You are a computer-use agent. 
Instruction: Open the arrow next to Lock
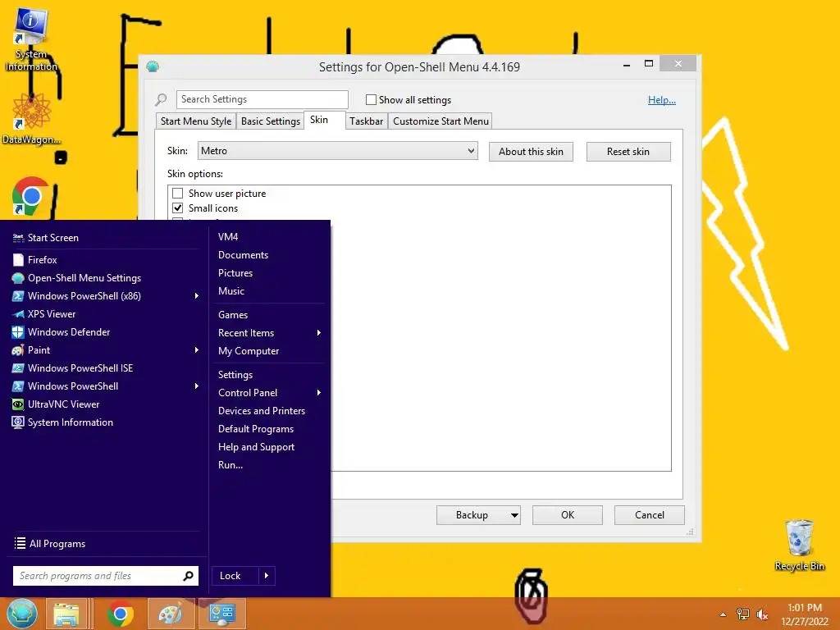click(x=267, y=576)
